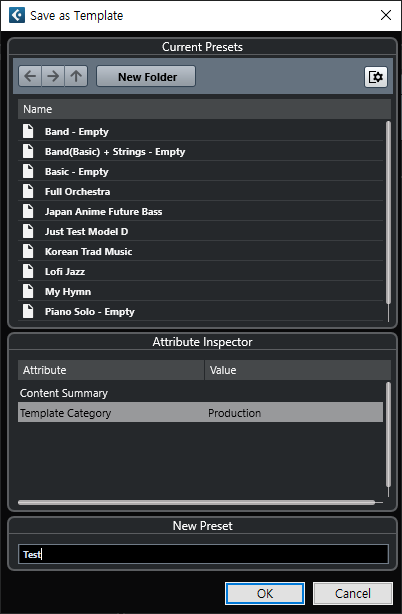The image size is (402, 614).
Task: Click the forward navigation arrow
Action: pyautogui.click(x=53, y=76)
